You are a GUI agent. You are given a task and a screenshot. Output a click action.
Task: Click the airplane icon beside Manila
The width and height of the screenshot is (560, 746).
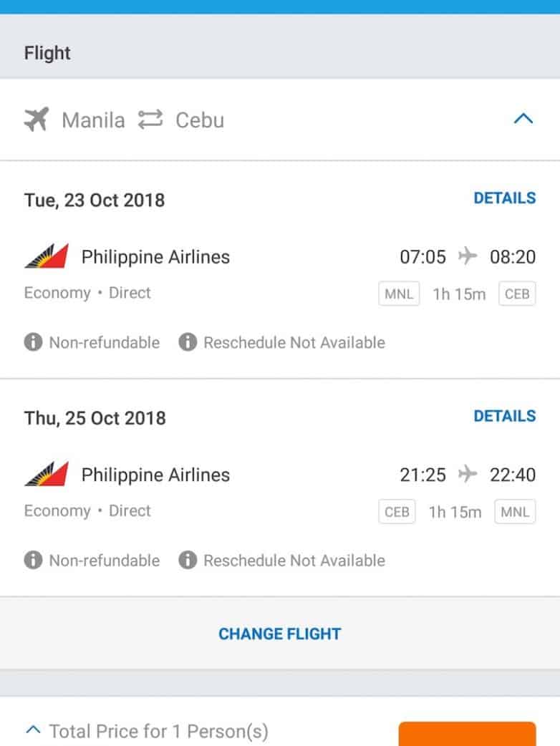pyautogui.click(x=36, y=120)
